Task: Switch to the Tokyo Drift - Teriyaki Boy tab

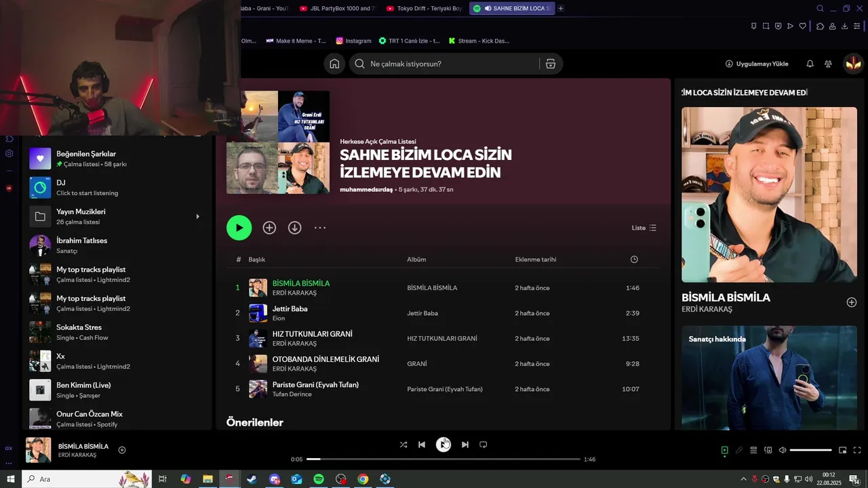Action: (424, 8)
